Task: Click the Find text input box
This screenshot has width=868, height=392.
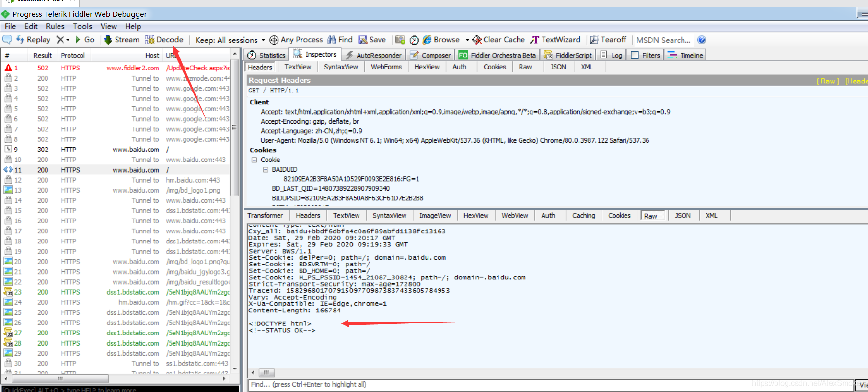Action: 551,384
